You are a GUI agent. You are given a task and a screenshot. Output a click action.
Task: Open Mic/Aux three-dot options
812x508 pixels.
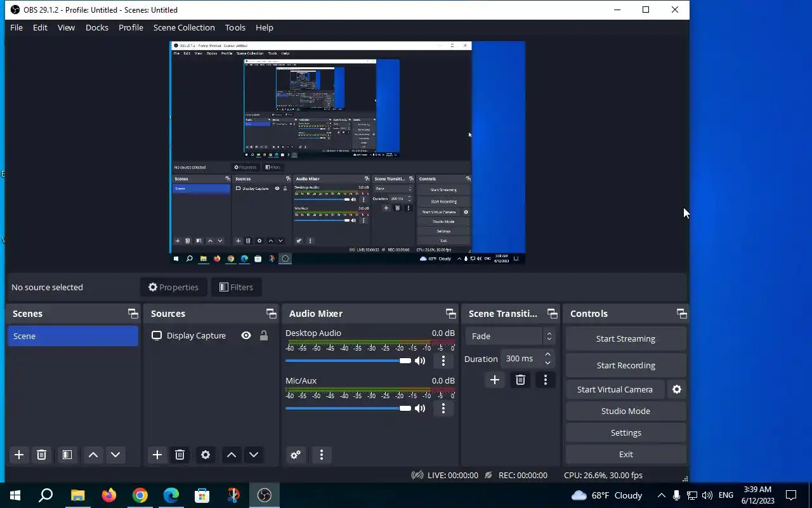(x=443, y=408)
